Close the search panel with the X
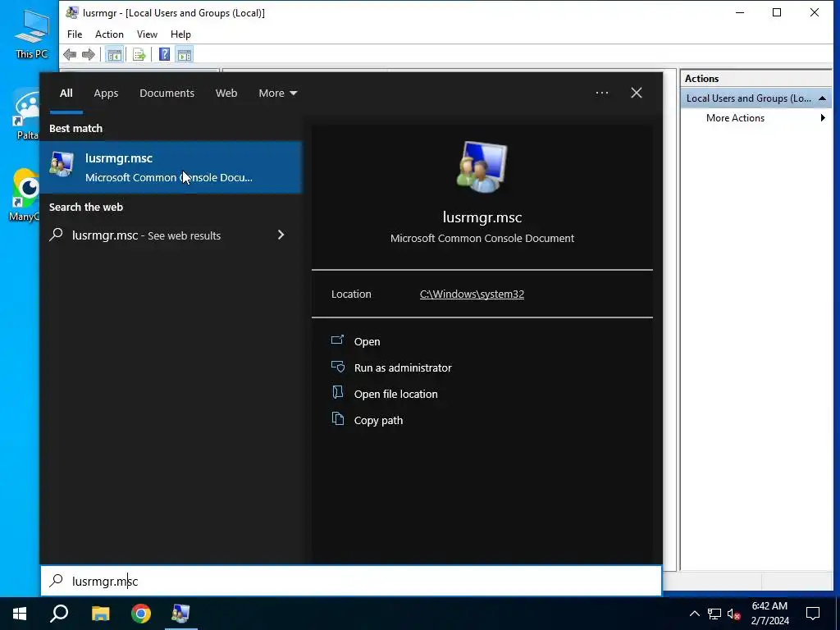 click(637, 93)
